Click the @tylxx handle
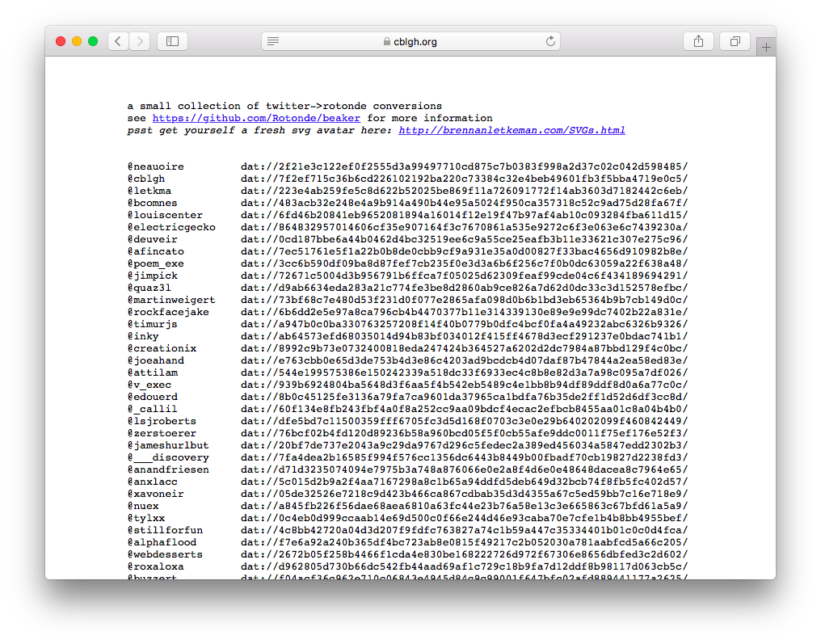 click(x=146, y=518)
